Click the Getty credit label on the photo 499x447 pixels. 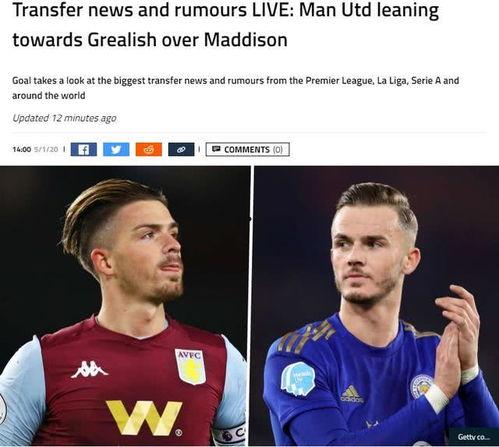click(474, 437)
